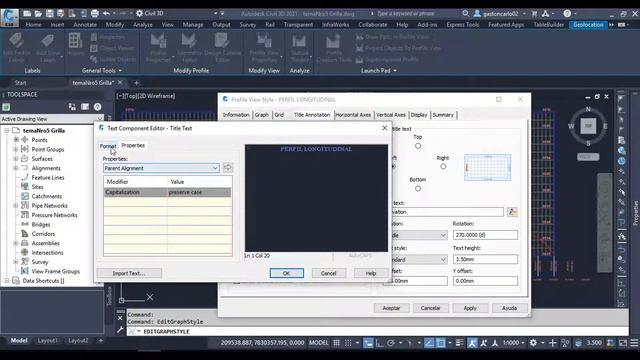Click Ayuda button in Profile View Style
Viewport: 640px width, 360px height.
tap(509, 308)
